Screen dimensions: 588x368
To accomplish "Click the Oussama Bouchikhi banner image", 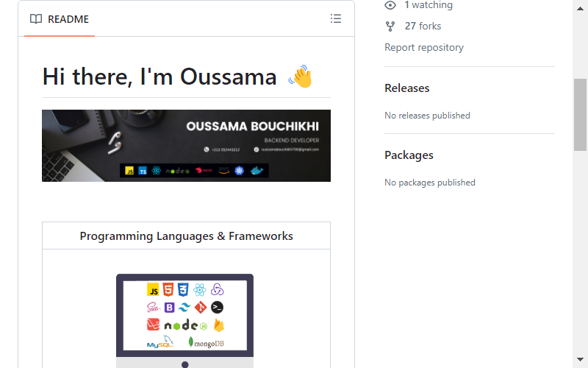I will pyautogui.click(x=186, y=146).
